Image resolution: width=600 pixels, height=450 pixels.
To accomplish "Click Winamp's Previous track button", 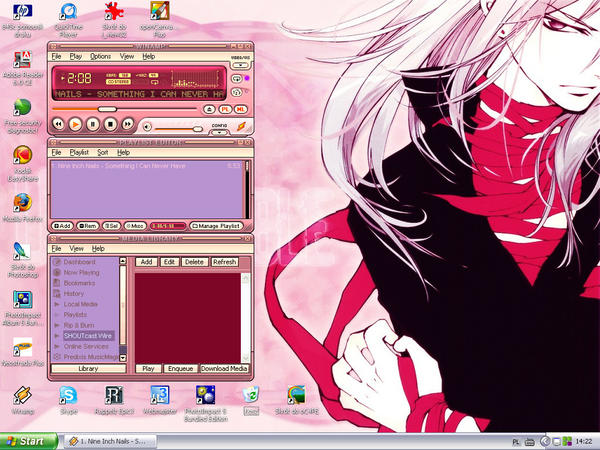I will point(58,124).
